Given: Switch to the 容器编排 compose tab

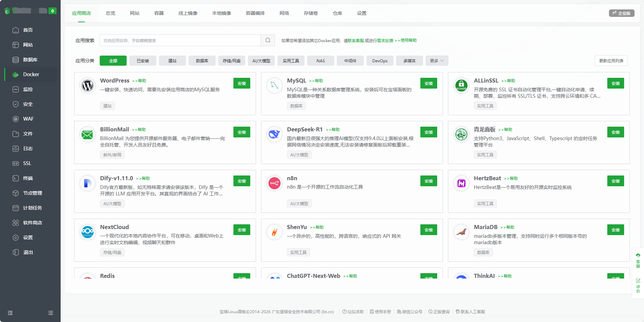Looking at the screenshot, I should click(x=255, y=13).
